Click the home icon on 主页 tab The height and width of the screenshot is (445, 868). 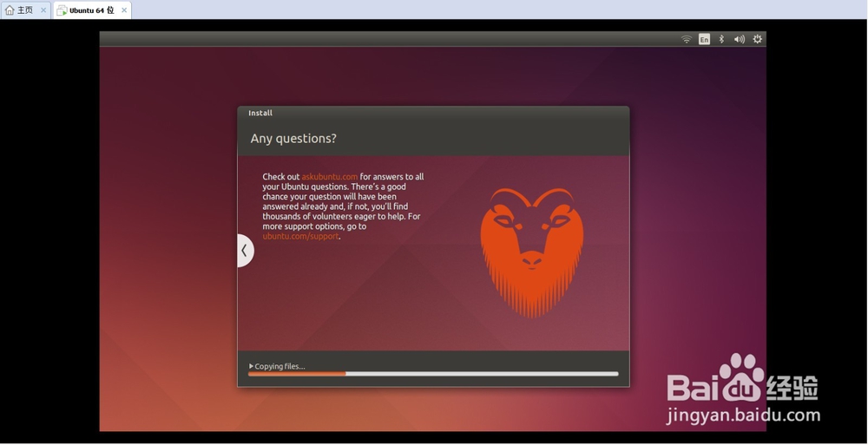tap(10, 10)
